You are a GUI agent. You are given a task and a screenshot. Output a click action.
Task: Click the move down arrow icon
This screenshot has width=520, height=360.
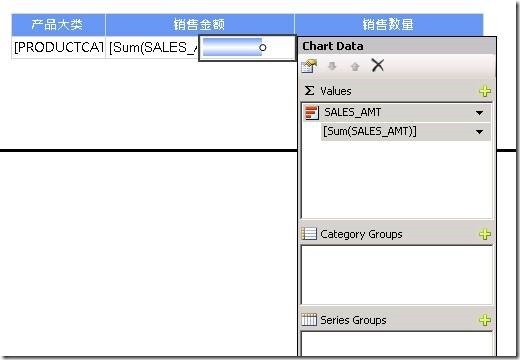pos(332,66)
